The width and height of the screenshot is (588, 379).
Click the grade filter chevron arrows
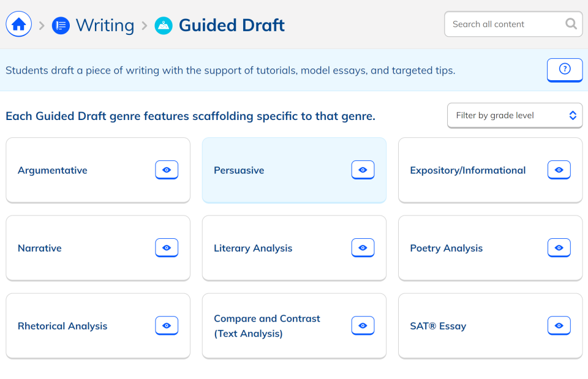coord(573,115)
